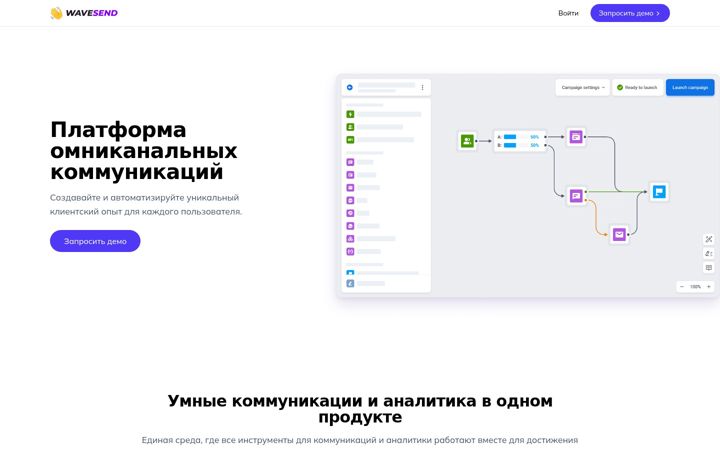Click the A/B split node showing 50%
Image resolution: width=720 pixels, height=450 pixels.
click(x=519, y=141)
